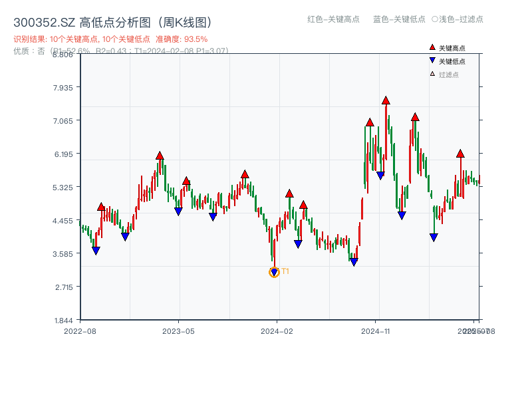Click the 2023-05 x-axis label
Image resolution: width=532 pixels, height=399 pixels.
click(178, 331)
